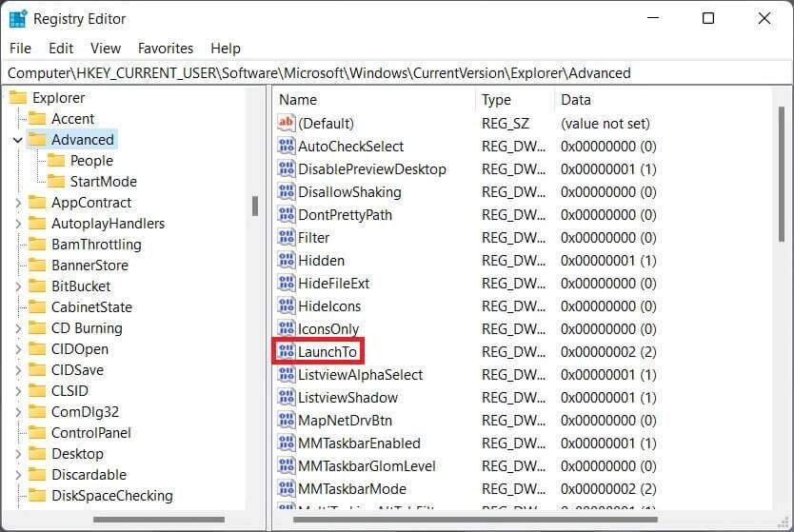
Task: Select the (Default) string value icon
Action: pos(287,123)
